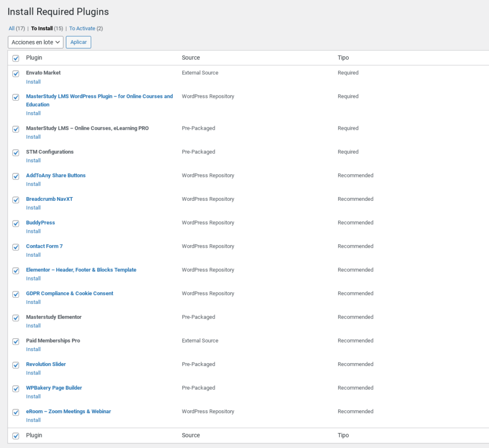This screenshot has height=448, width=489.
Task: Click the Plugin column header at top
Action: (x=34, y=58)
